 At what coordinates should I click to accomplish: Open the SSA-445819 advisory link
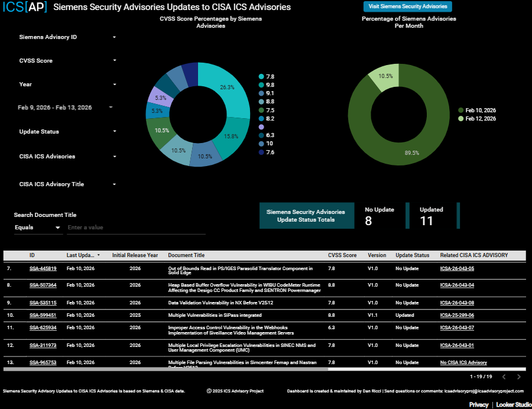pyautogui.click(x=43, y=268)
